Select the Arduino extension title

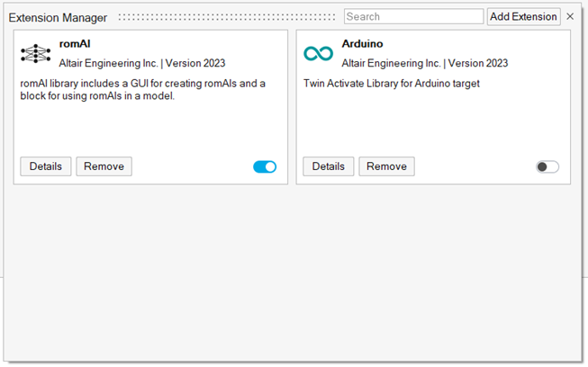(x=362, y=44)
